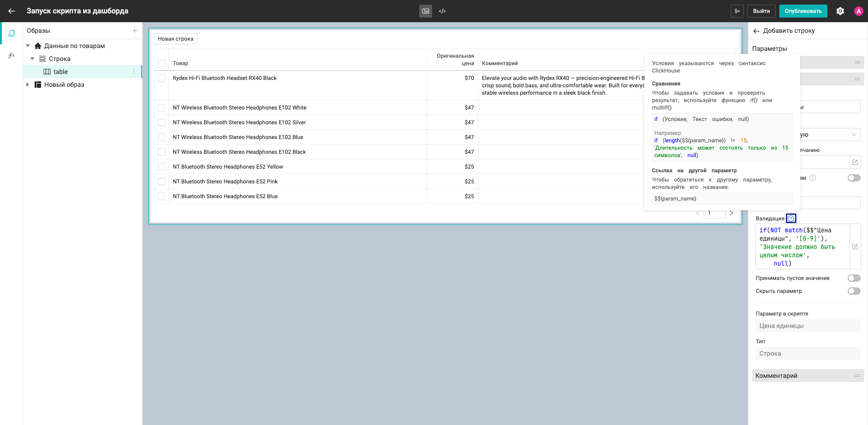Switch to visual layout editor view
This screenshot has height=425, width=868.
[426, 11]
